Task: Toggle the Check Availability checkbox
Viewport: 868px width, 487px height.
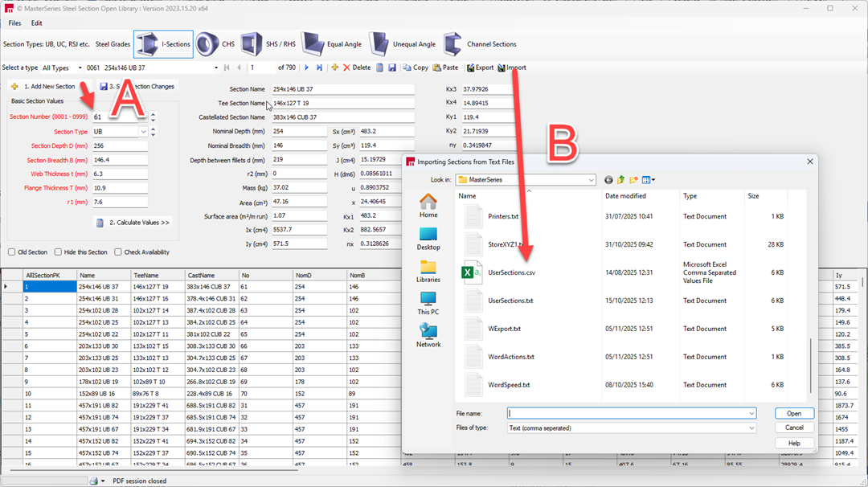Action: [x=118, y=252]
